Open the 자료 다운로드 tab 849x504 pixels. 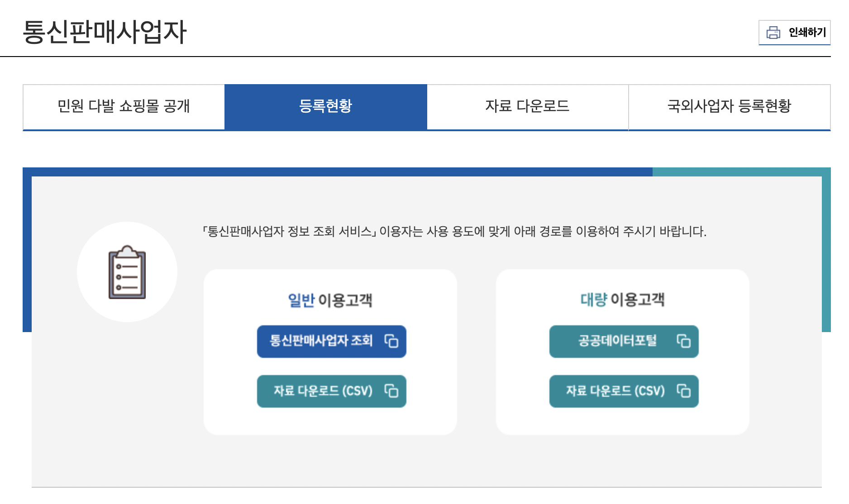tap(527, 107)
